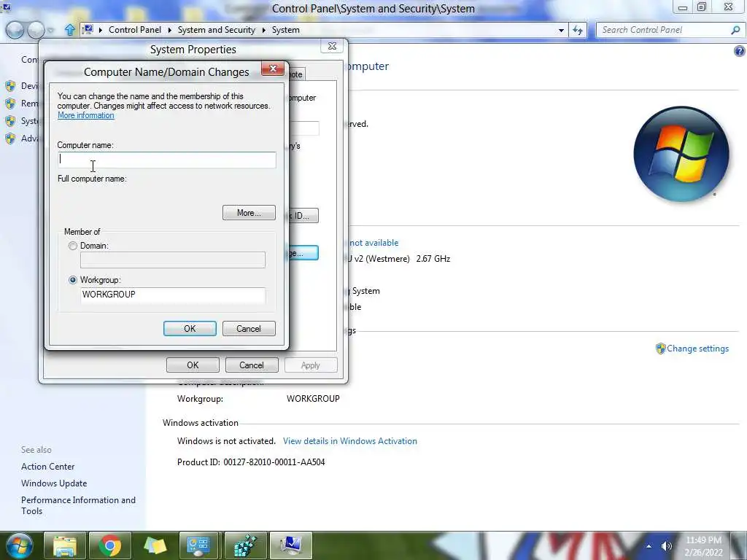747x560 pixels.
Task: Click the System breadcrumb
Action: (x=286, y=29)
